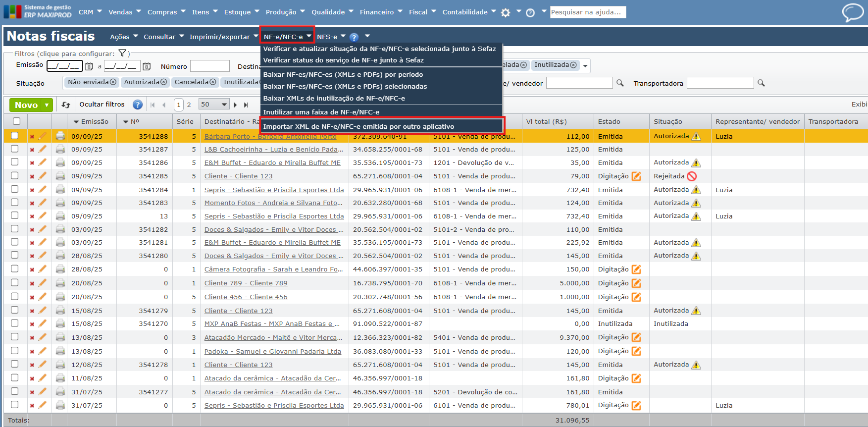Screen dimensions: 868x427
Task: Refresh the invoice grid
Action: click(66, 105)
